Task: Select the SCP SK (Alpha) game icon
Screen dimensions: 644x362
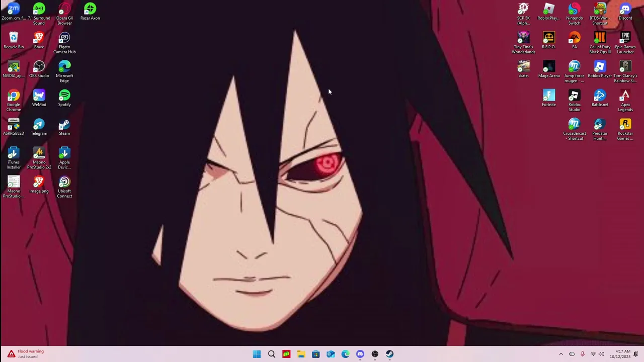Action: (x=523, y=14)
